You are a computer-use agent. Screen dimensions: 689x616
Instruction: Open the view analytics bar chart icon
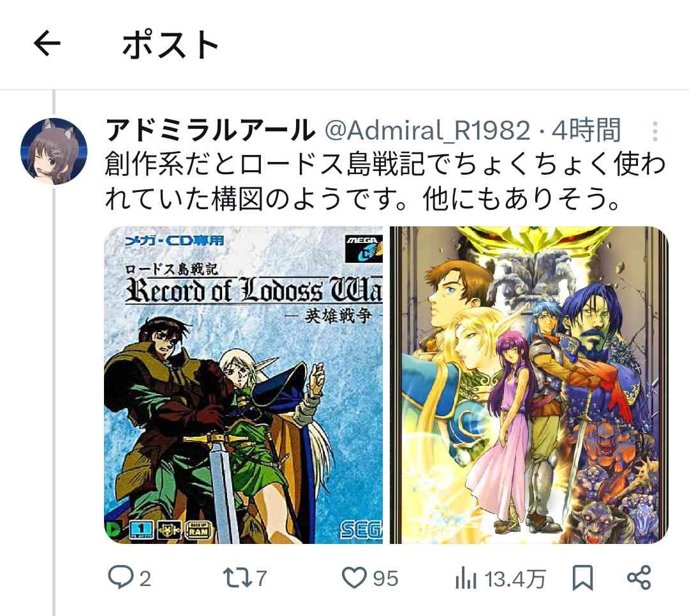point(466,578)
